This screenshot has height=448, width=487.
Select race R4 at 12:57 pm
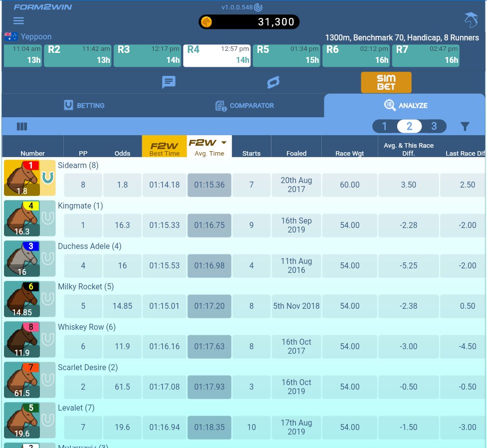tap(217, 55)
